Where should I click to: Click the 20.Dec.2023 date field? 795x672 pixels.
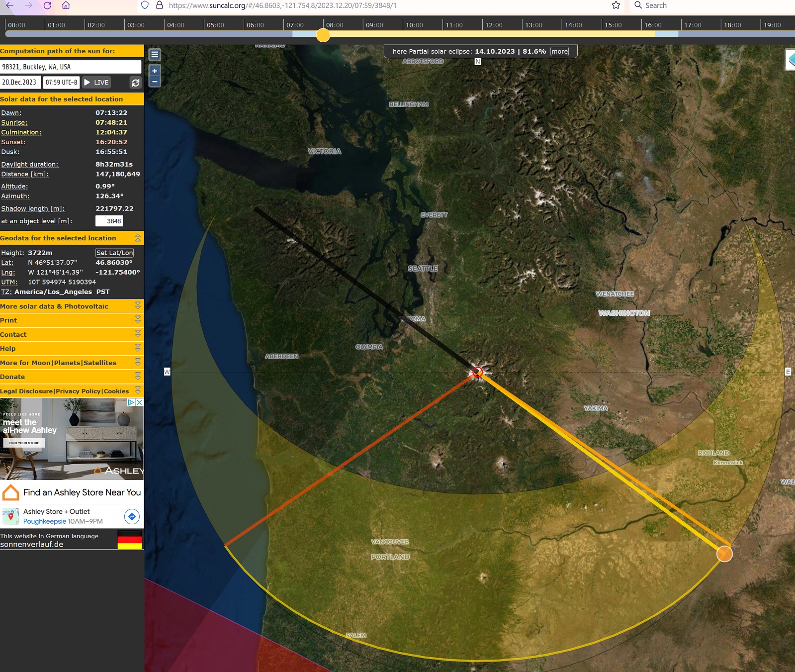click(x=19, y=83)
